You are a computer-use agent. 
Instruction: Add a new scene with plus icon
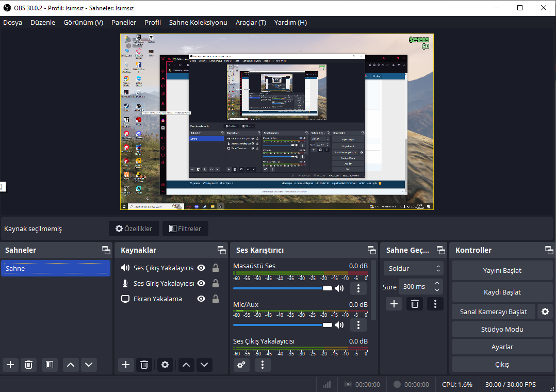click(10, 365)
